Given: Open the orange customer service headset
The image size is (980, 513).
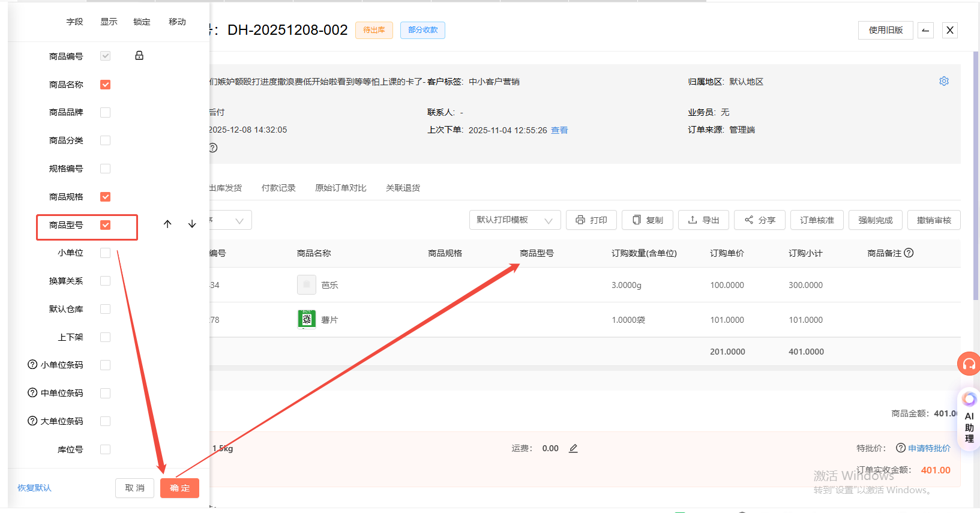Looking at the screenshot, I should [969, 364].
